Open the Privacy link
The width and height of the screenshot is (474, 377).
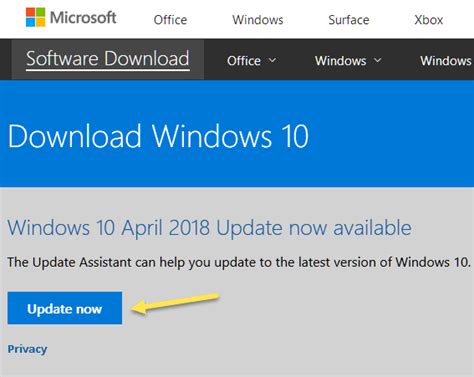coord(27,349)
